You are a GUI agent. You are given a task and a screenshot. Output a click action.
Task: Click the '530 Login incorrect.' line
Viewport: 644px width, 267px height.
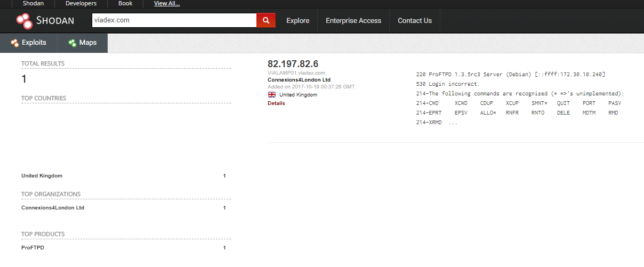[448, 84]
